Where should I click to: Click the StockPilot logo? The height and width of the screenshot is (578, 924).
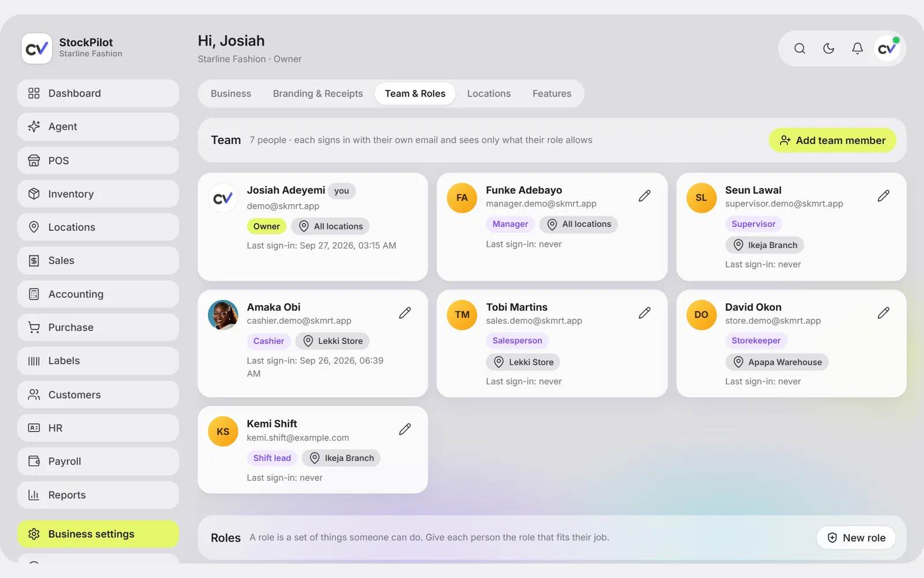coord(36,49)
